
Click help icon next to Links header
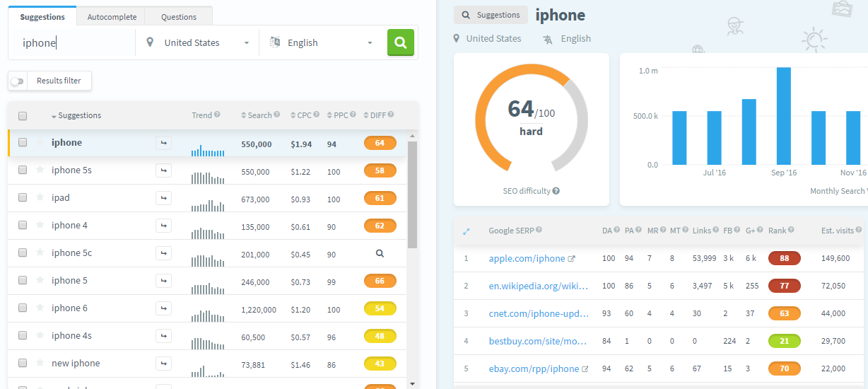coord(716,230)
